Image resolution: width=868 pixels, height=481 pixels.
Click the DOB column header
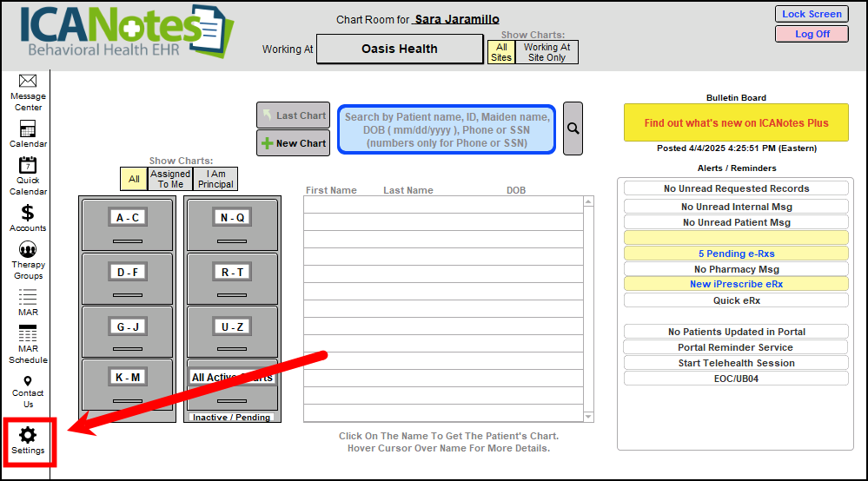coord(516,190)
